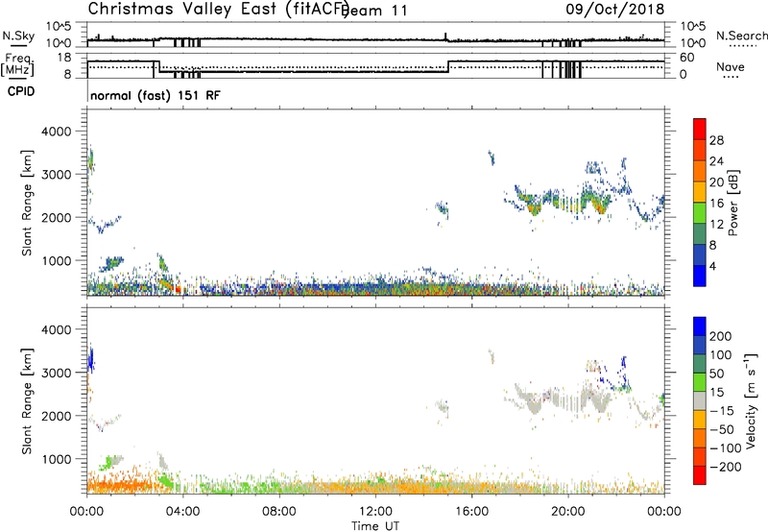Click the date '09/Oct/2018'

[x=615, y=10]
